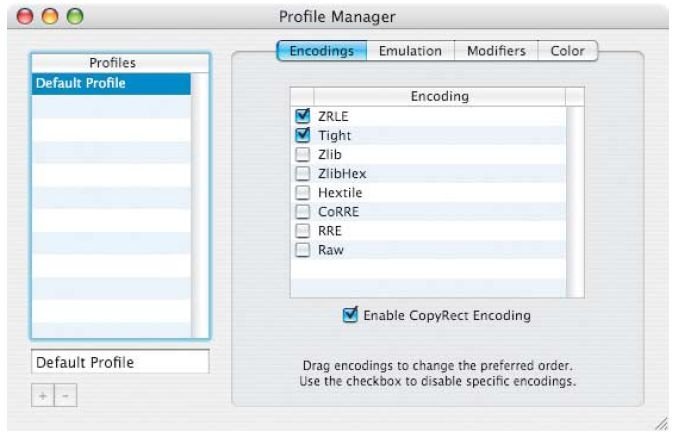The width and height of the screenshot is (676, 440).
Task: Switch to the Color tab
Action: tap(567, 51)
